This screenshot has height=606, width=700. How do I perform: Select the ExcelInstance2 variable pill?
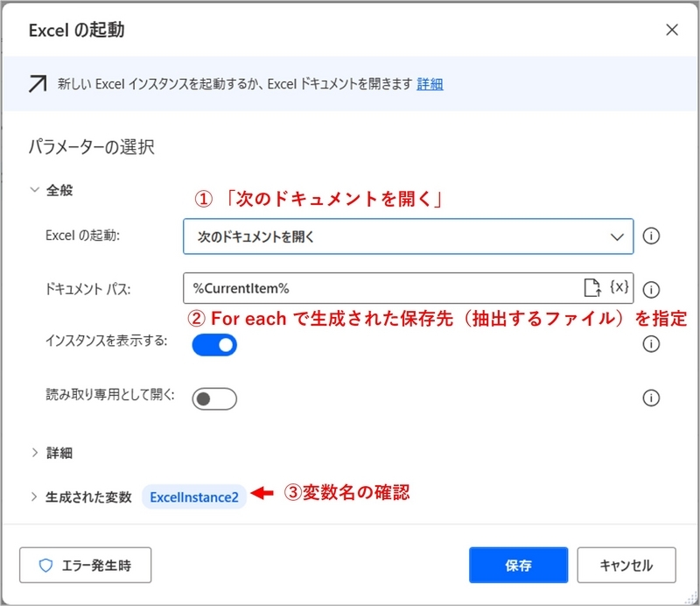click(x=193, y=491)
